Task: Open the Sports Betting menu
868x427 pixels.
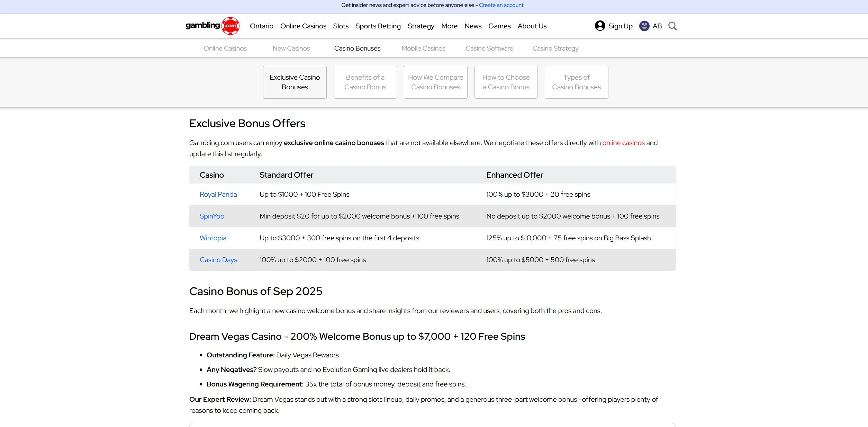Action: [378, 26]
